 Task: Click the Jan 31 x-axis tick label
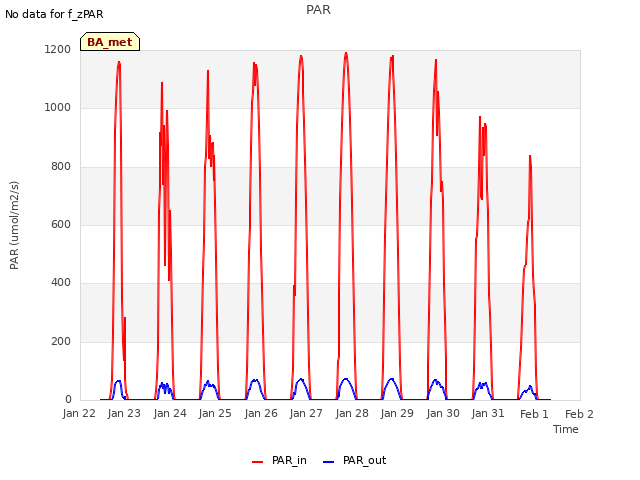tap(488, 413)
